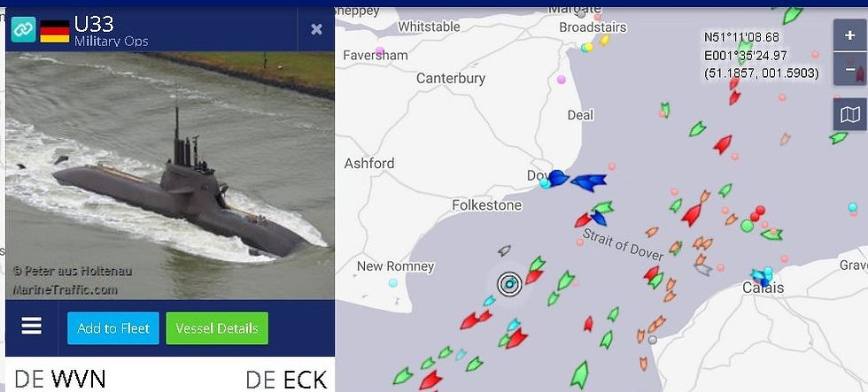Click the Strait of Dover label
Viewport: 868px width, 392px height.
tap(623, 244)
